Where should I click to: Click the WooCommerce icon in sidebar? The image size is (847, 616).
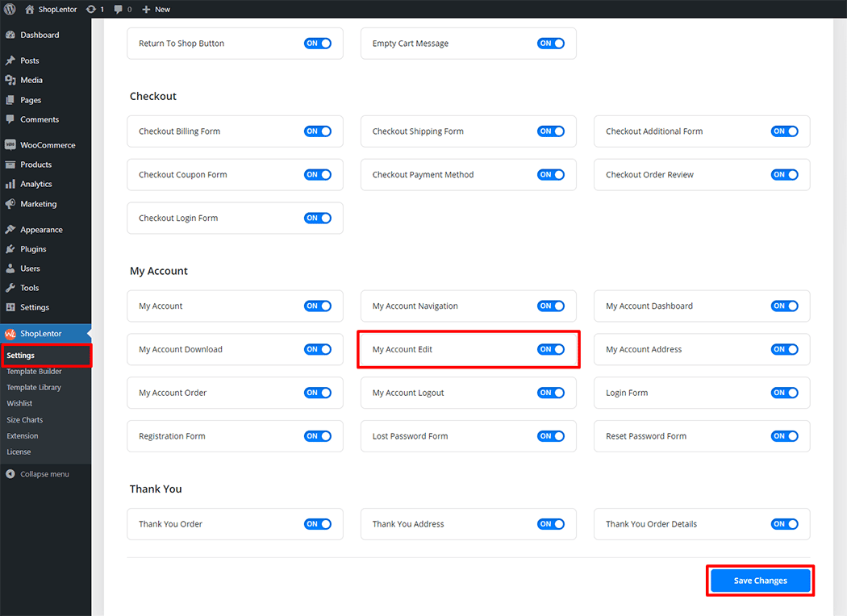point(10,145)
